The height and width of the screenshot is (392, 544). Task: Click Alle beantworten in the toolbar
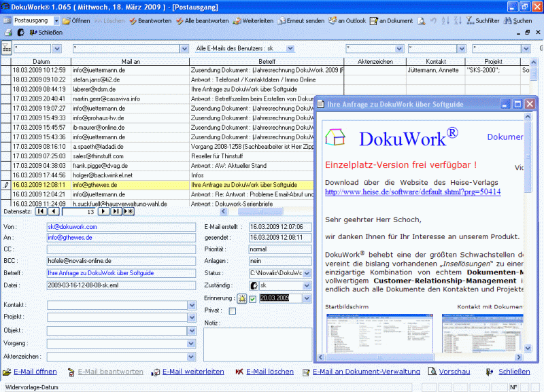[202, 21]
